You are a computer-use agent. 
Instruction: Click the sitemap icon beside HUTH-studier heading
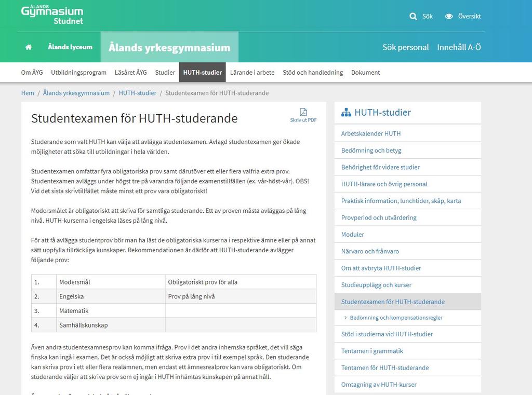click(x=346, y=113)
